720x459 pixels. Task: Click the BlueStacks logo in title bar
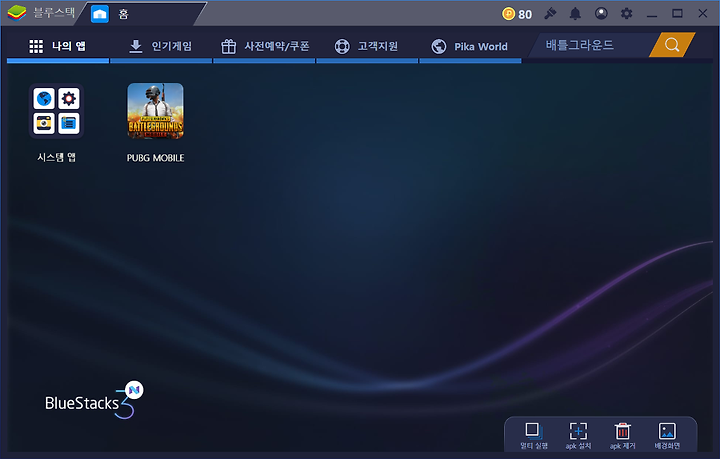pyautogui.click(x=17, y=13)
